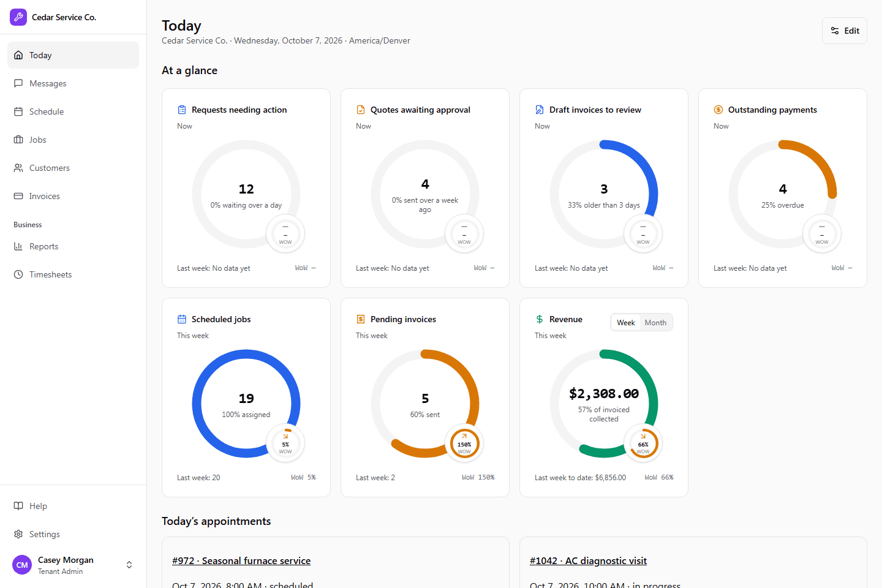This screenshot has width=882, height=588.
Task: Click the Draft invoices to review icon
Action: point(540,110)
